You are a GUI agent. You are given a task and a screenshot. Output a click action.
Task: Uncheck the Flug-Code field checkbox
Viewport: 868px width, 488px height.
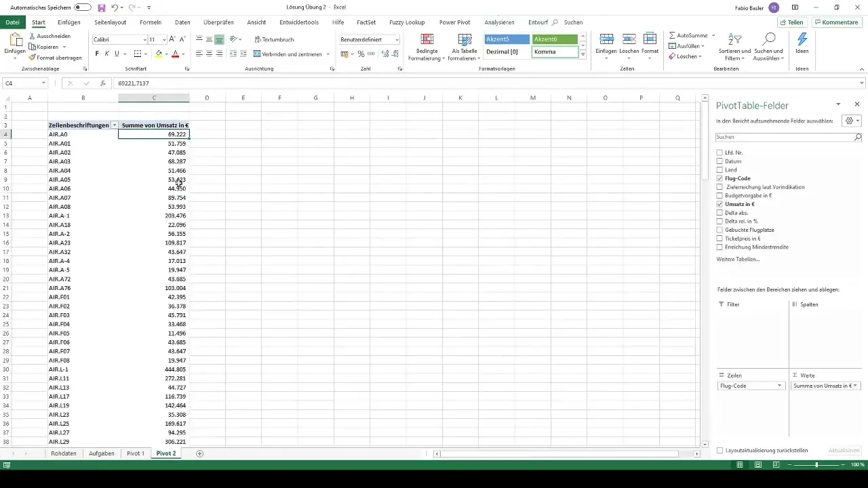click(x=719, y=178)
